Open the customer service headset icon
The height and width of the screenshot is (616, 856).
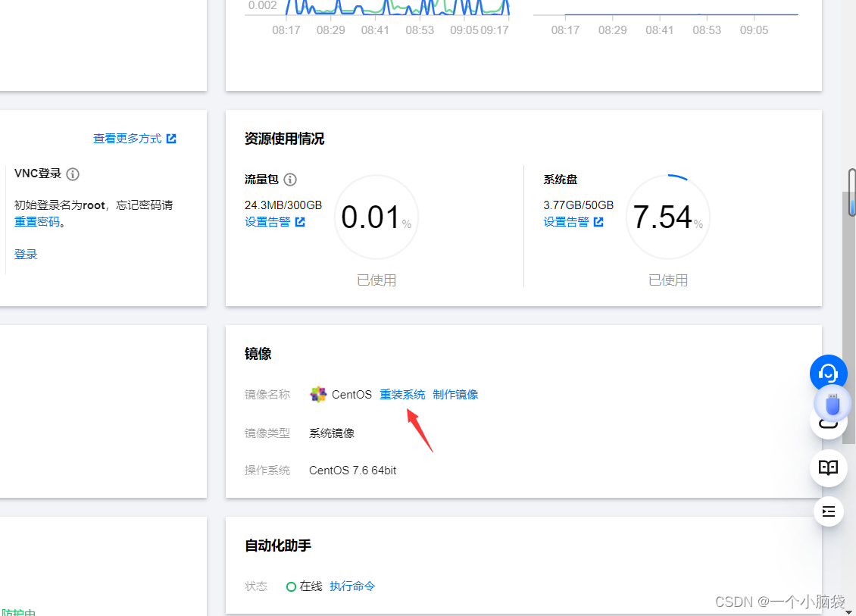[828, 373]
